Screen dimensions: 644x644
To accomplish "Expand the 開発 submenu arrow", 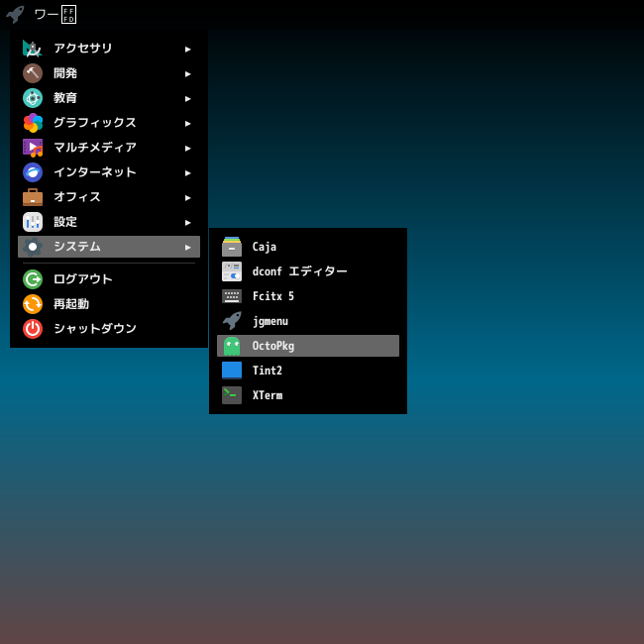I will [x=187, y=74].
